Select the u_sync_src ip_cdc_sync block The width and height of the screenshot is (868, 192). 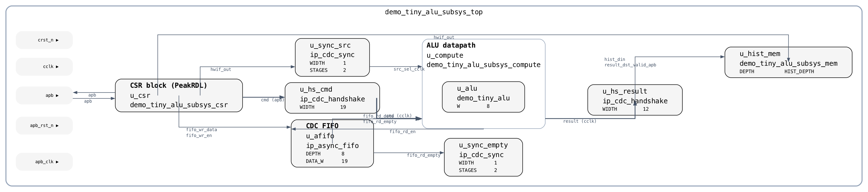pos(332,57)
